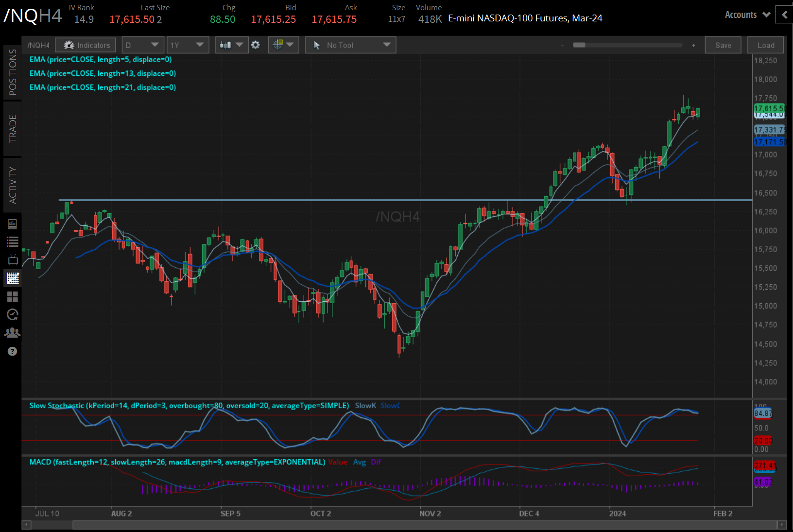
Task: Click the Load button
Action: (765, 45)
